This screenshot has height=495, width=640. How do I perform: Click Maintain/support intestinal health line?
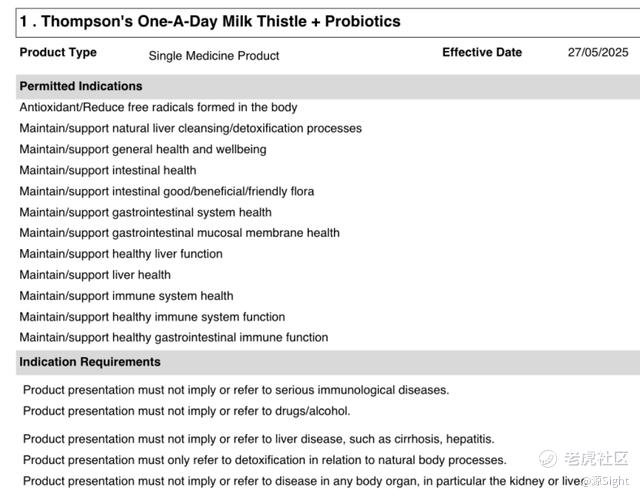(108, 170)
